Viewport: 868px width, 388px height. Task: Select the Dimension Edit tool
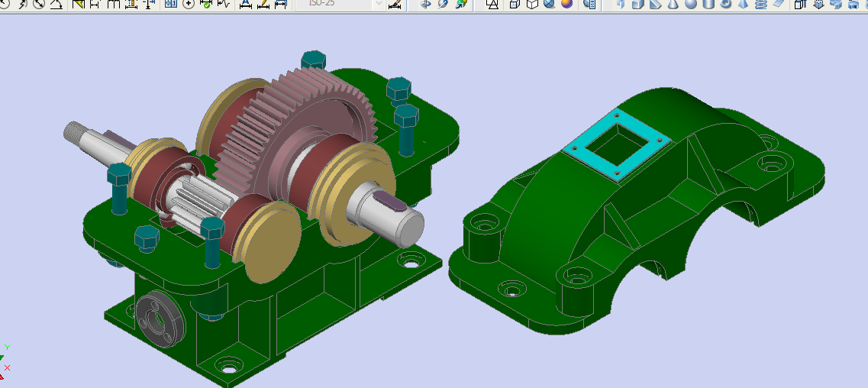(x=245, y=3)
